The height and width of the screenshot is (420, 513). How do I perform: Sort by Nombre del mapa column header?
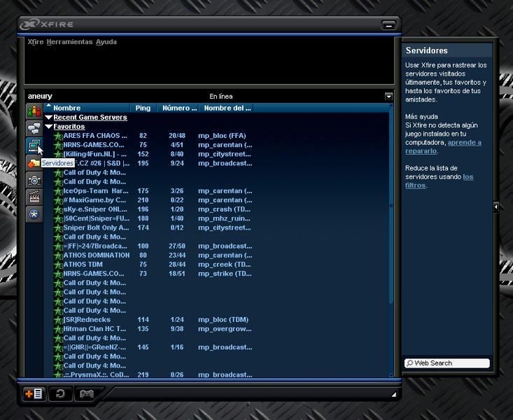point(227,108)
